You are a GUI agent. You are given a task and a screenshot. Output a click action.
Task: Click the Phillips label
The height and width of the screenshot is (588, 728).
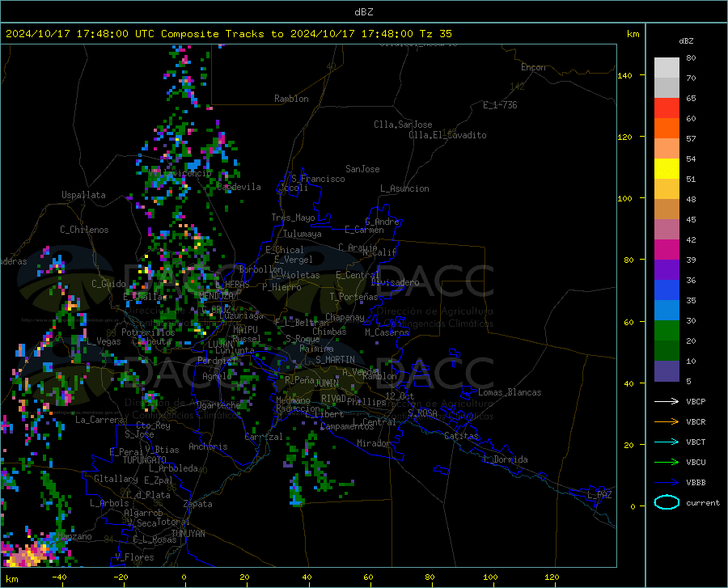tap(366, 402)
